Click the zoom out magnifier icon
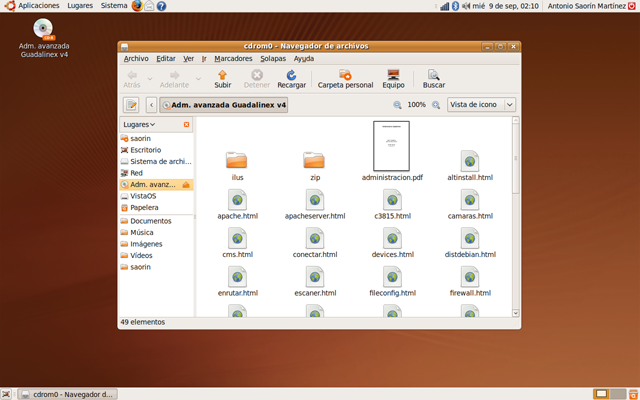Viewport: 640px width, 400px height. (397, 105)
